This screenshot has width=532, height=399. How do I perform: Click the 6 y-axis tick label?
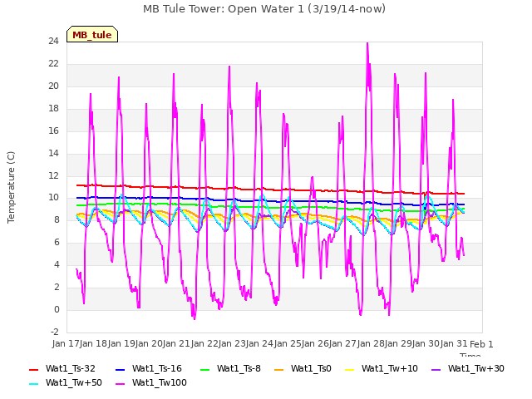pos(57,243)
